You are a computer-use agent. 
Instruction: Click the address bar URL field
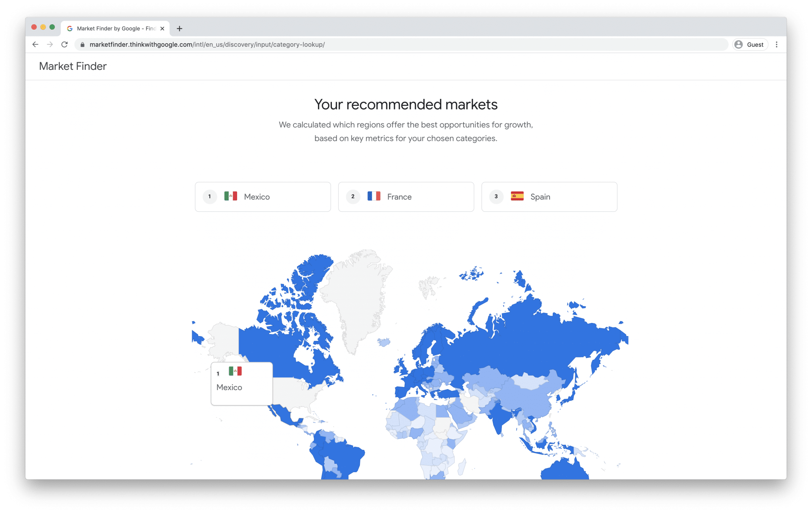pos(238,44)
